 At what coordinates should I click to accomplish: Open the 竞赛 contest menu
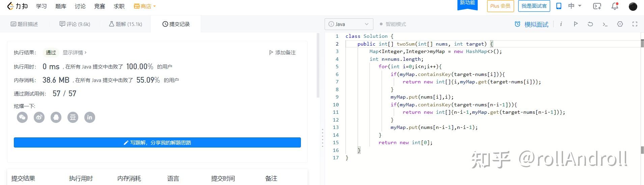[100, 6]
